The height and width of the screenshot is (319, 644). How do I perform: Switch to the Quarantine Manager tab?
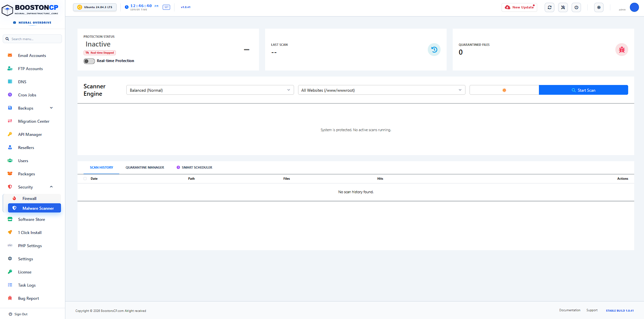tap(145, 168)
